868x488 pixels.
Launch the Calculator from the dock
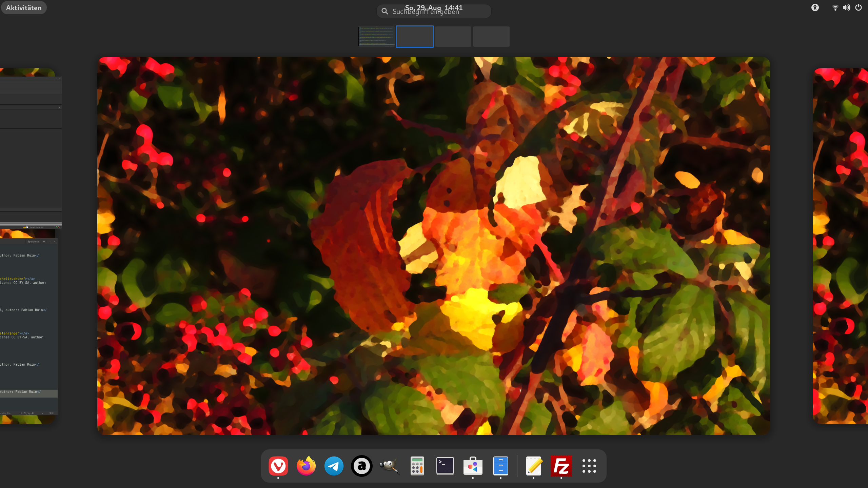[417, 466]
